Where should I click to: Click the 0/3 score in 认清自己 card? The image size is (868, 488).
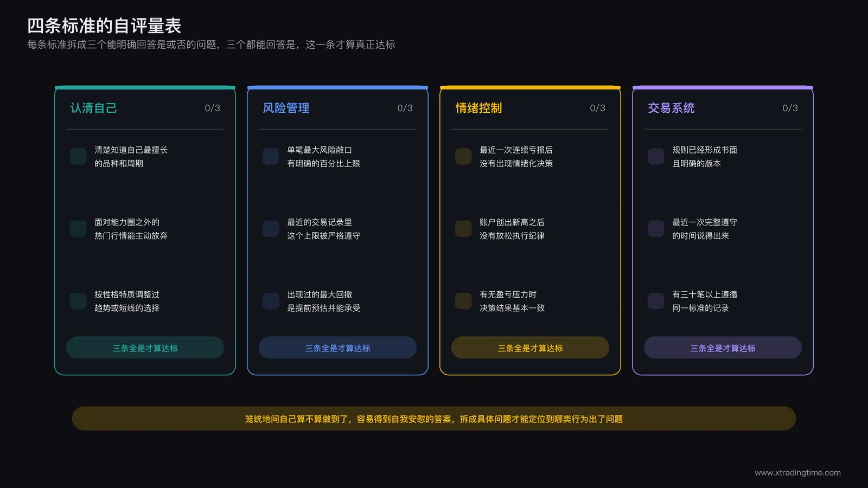coord(213,108)
